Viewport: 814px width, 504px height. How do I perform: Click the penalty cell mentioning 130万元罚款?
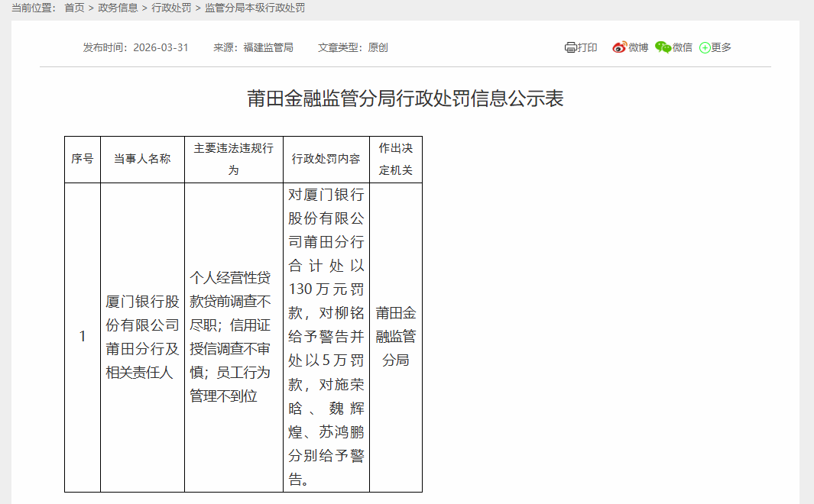coord(326,337)
